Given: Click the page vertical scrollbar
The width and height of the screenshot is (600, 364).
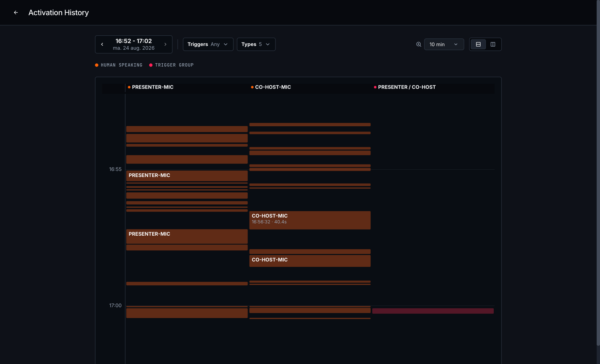Looking at the screenshot, I should pos(598,173).
